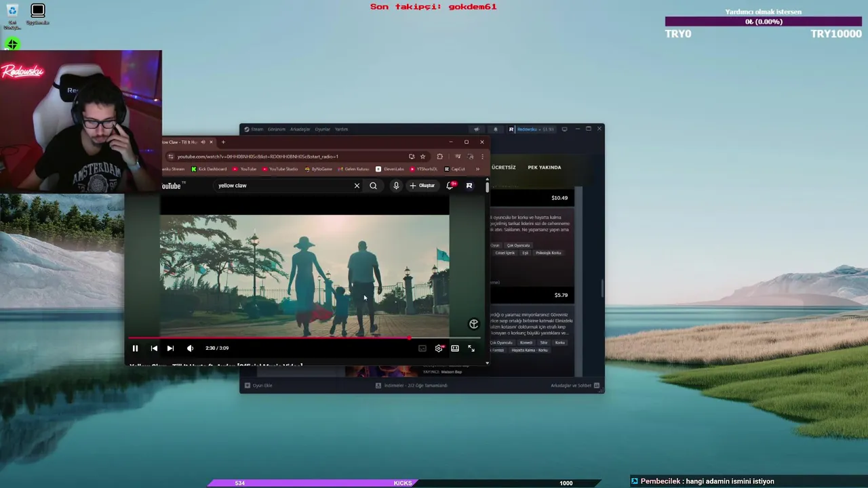This screenshot has width=868, height=488.
Task: Click Psikolojik Korku tag in Steam
Action: pyautogui.click(x=549, y=253)
